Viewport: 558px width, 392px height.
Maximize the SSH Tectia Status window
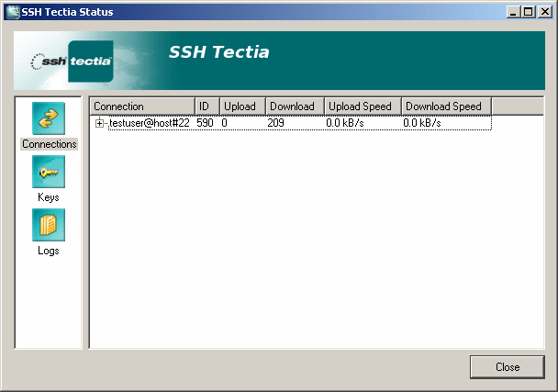click(528, 12)
